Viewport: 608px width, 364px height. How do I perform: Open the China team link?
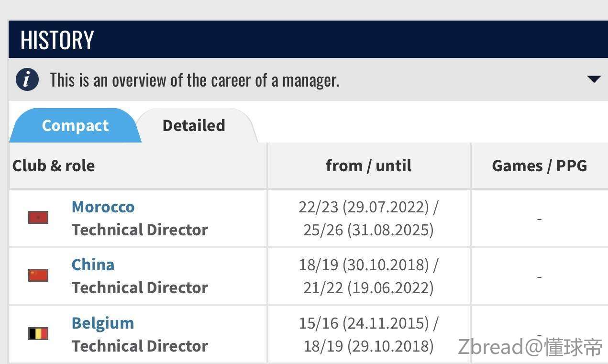pyautogui.click(x=93, y=265)
